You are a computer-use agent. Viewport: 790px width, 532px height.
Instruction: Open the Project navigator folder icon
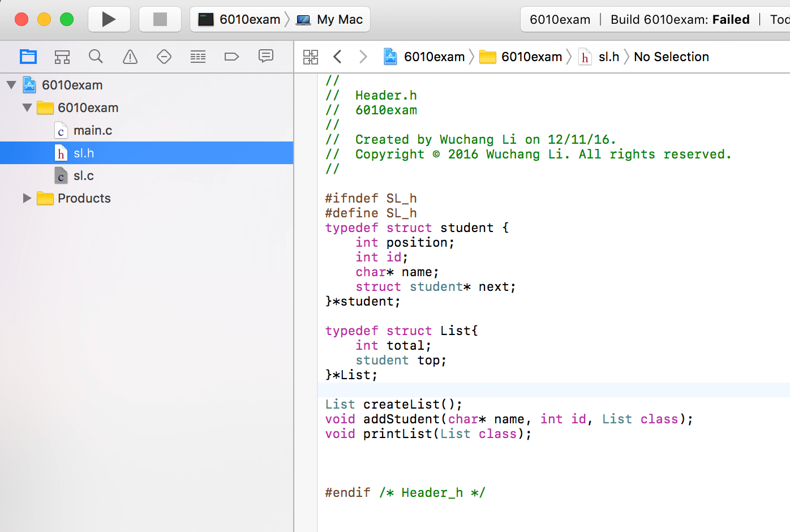coord(28,56)
